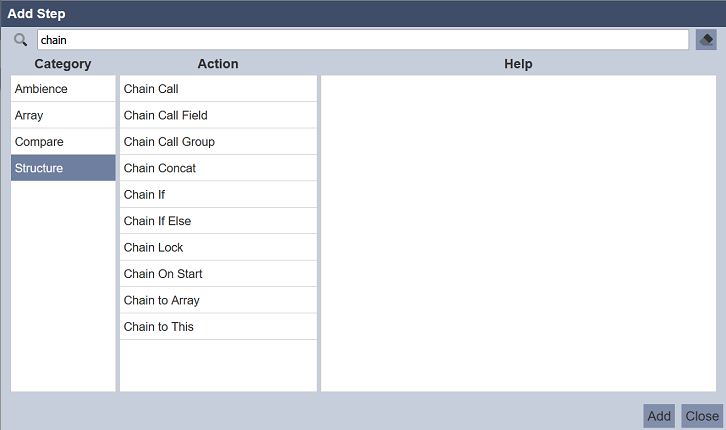Screen dimensions: 726x430
Task: Choose the Compare category
Action: 63,142
